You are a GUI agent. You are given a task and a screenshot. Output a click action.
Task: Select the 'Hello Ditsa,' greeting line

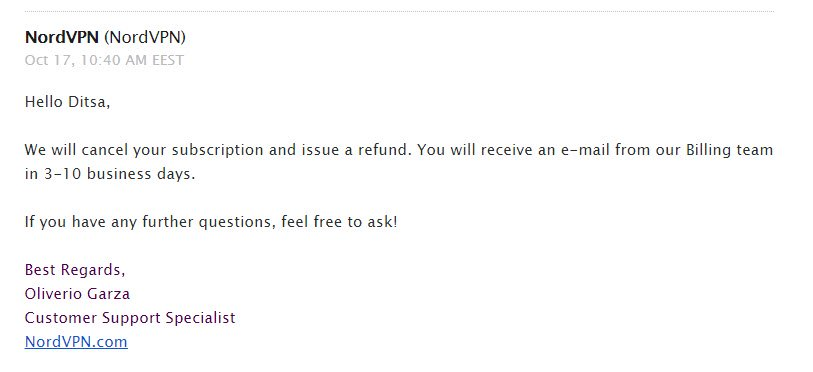pos(67,102)
